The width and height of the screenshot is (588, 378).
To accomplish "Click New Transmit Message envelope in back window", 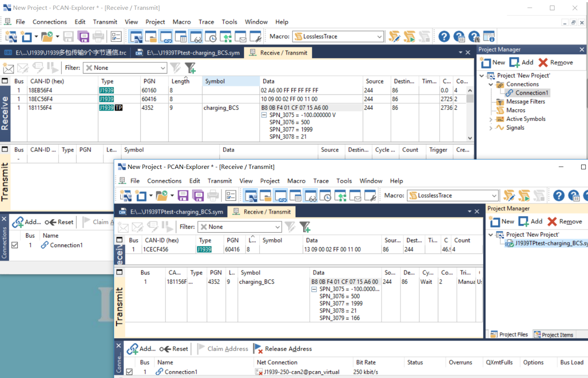I will point(8,68).
